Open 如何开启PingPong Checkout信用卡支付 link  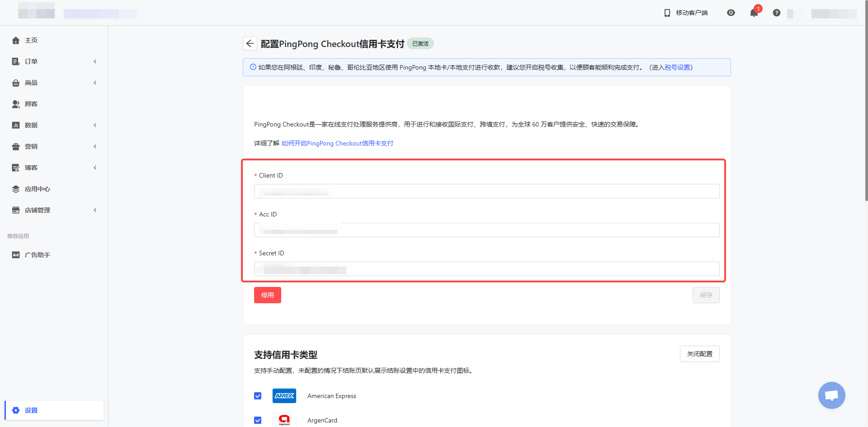pyautogui.click(x=337, y=143)
